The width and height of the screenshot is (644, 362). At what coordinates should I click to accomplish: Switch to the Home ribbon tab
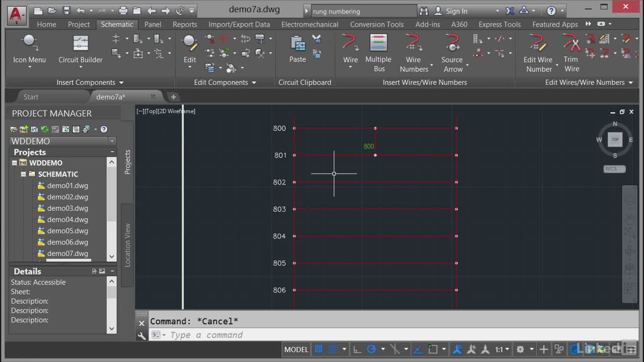pos(46,24)
